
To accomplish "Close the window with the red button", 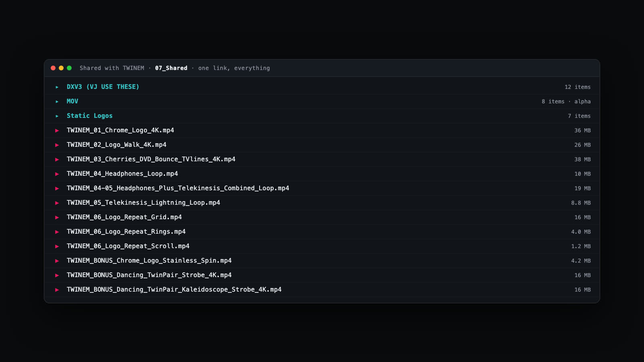I will (x=53, y=68).
